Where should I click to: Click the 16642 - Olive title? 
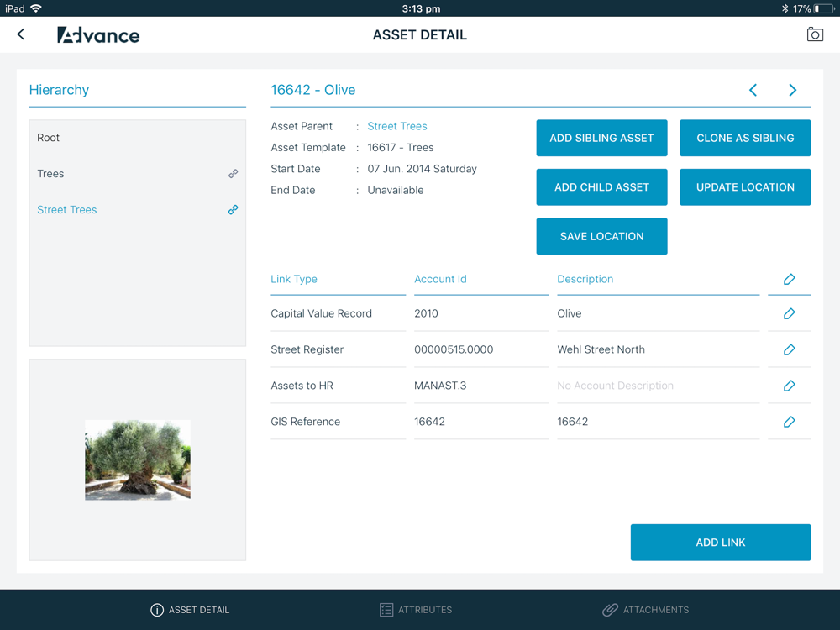click(312, 90)
